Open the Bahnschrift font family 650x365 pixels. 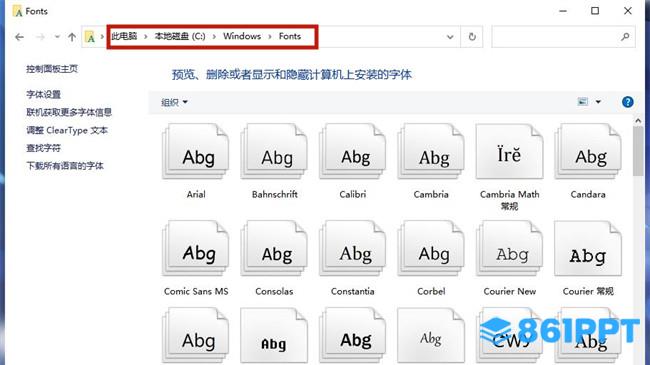(x=274, y=151)
